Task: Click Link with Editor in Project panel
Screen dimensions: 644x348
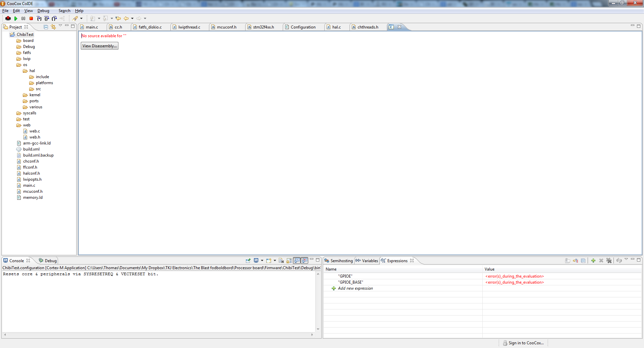Action: point(53,27)
